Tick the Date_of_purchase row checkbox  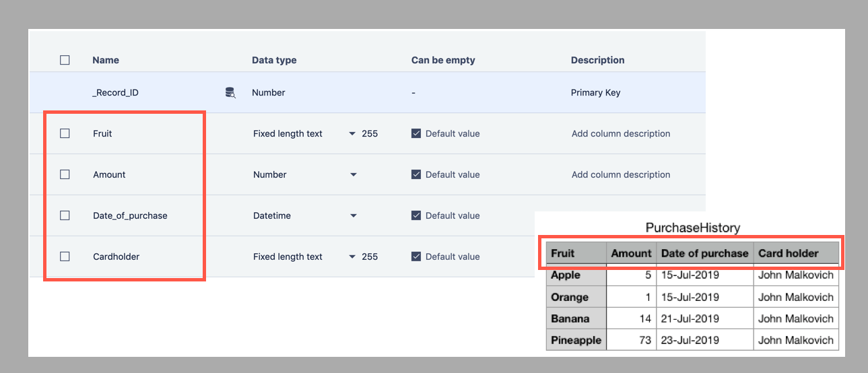point(65,215)
